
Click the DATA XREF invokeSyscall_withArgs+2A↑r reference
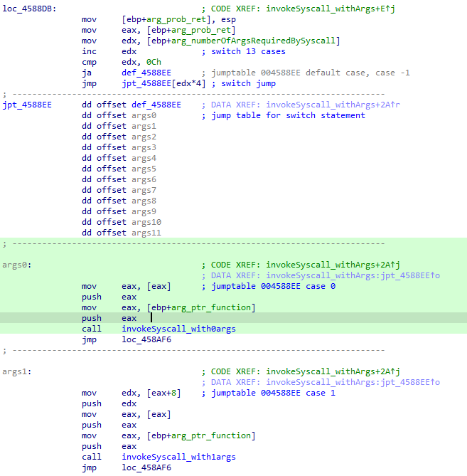pos(333,105)
